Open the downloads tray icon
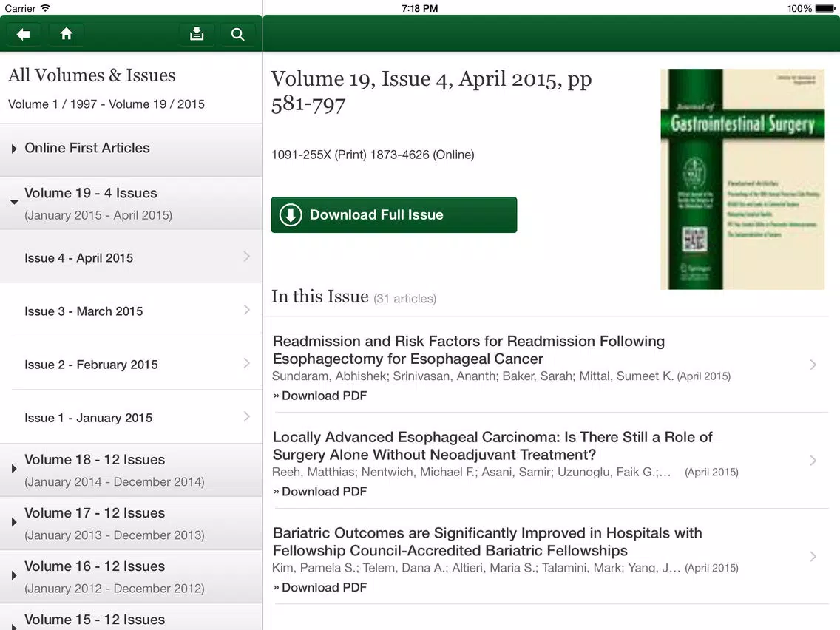Image resolution: width=840 pixels, height=630 pixels. (197, 34)
